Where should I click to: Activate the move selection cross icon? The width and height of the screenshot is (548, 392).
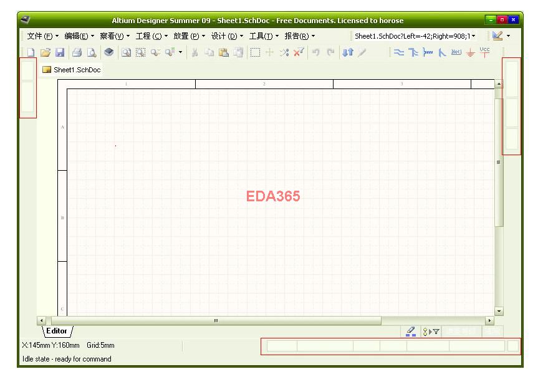click(x=269, y=52)
